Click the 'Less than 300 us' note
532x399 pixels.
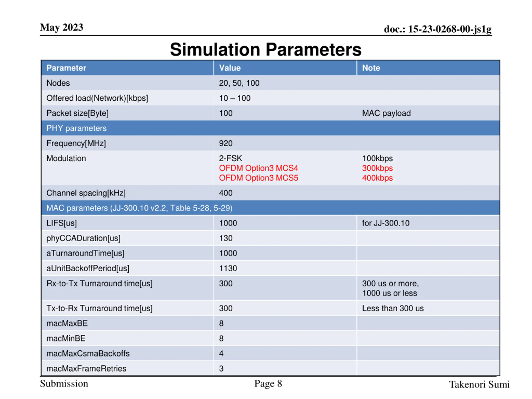click(x=393, y=308)
